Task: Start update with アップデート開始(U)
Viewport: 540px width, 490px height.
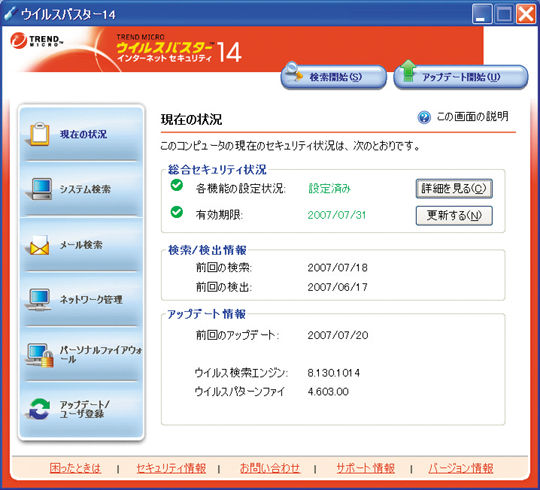Action: (x=461, y=77)
